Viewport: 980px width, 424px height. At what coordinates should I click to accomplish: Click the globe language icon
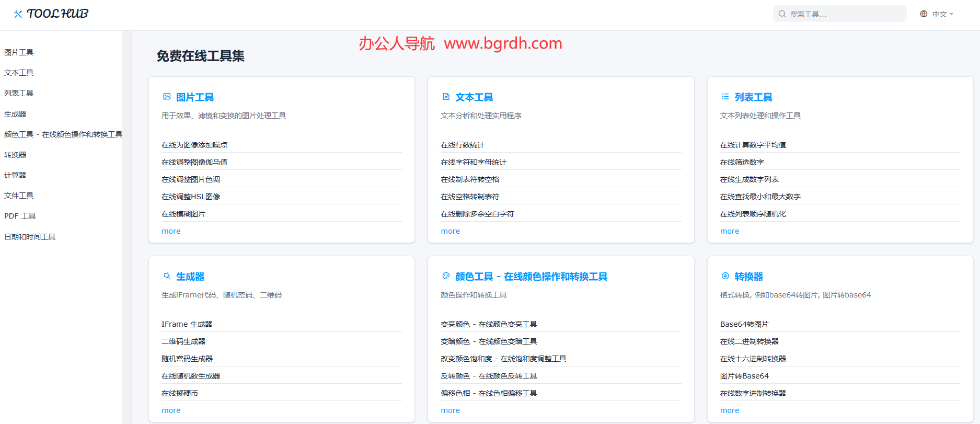pos(924,14)
